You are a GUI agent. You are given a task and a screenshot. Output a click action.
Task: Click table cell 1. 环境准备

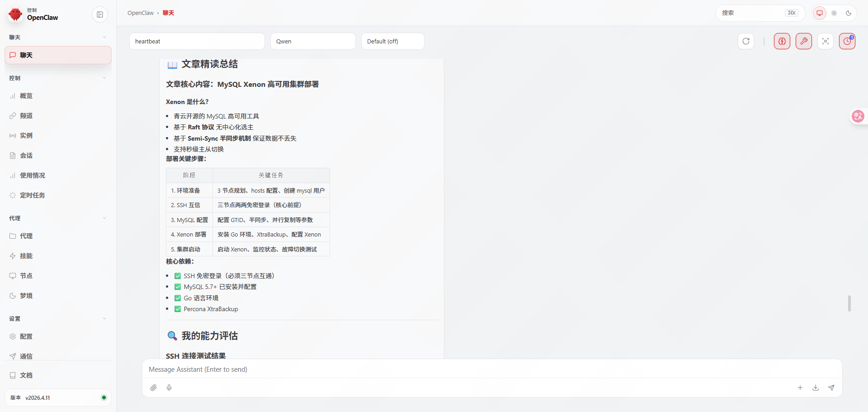[189, 190]
